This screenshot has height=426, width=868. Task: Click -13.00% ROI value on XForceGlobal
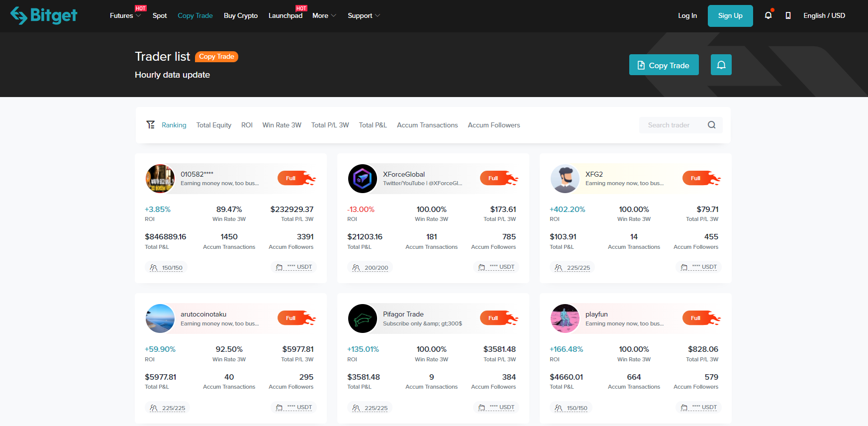[361, 210]
